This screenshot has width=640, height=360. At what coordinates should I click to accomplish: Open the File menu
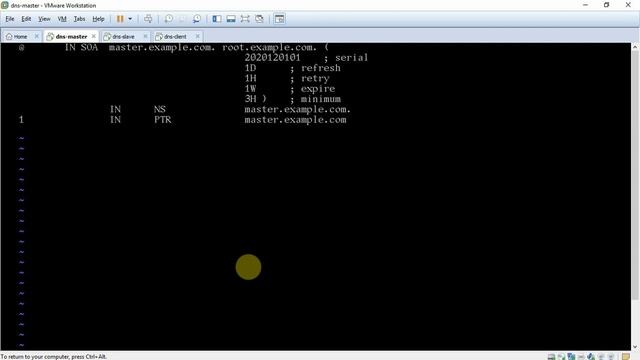click(x=10, y=19)
